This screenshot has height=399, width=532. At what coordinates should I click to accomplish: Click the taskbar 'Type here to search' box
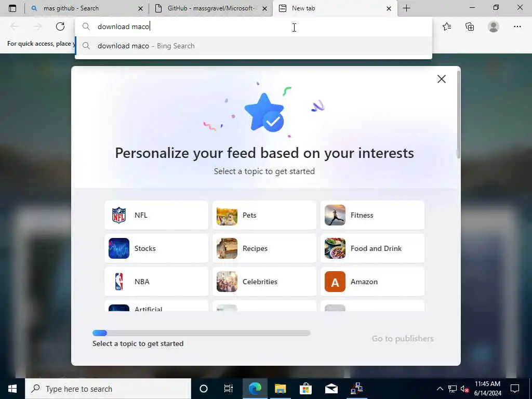108,389
